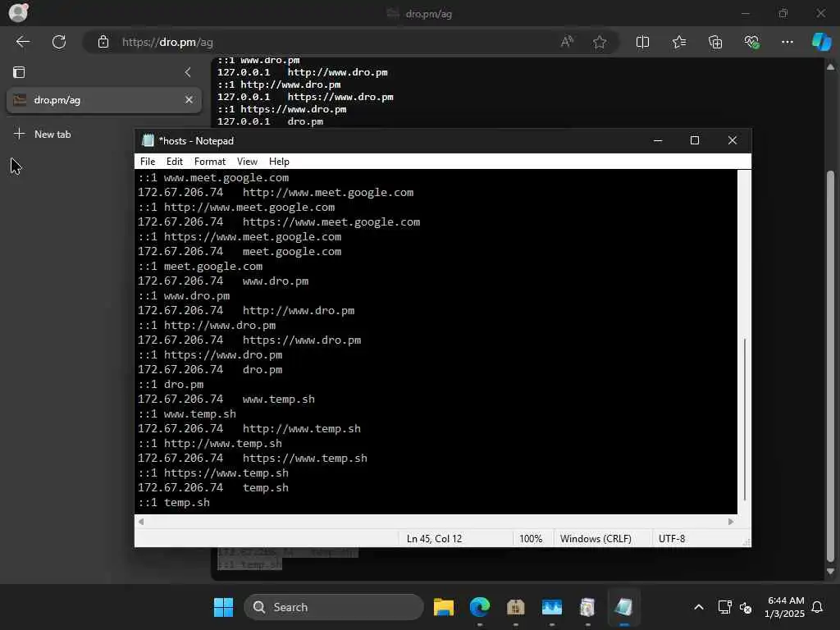The height and width of the screenshot is (630, 840).
Task: Select the dro.pm/ag vertical tab
Action: pyautogui.click(x=104, y=100)
